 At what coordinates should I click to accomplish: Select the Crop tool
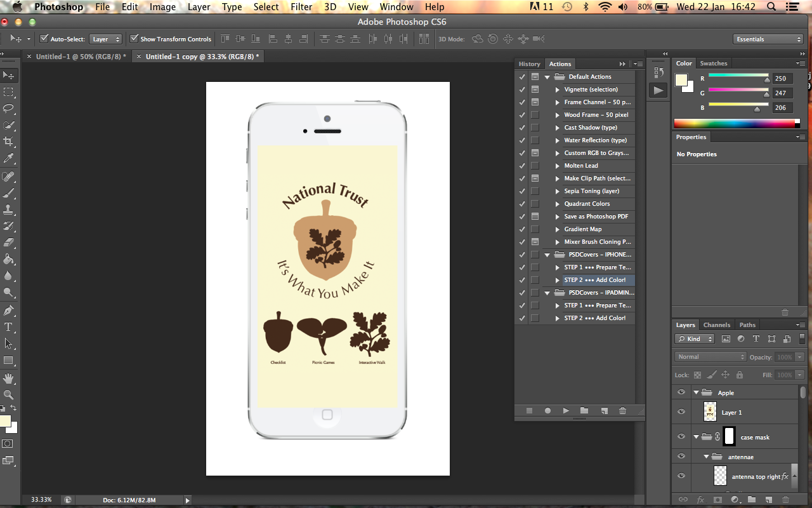9,142
